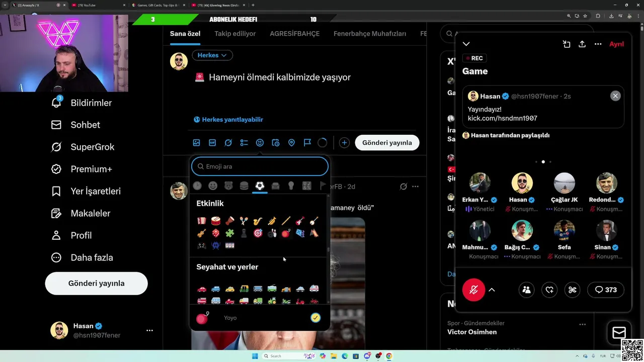Share the Game Space
The width and height of the screenshot is (644, 362).
pos(582,44)
